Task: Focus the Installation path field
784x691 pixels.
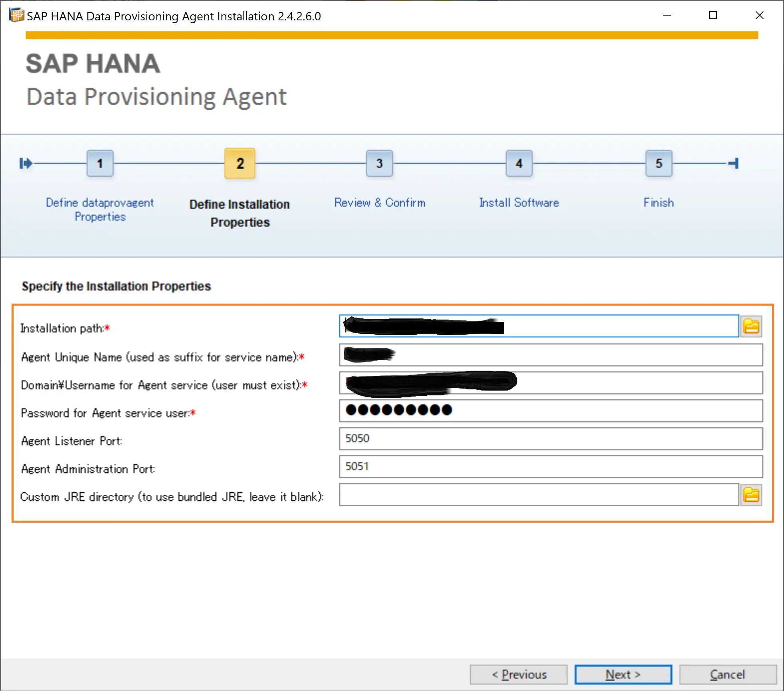Action: [x=539, y=326]
